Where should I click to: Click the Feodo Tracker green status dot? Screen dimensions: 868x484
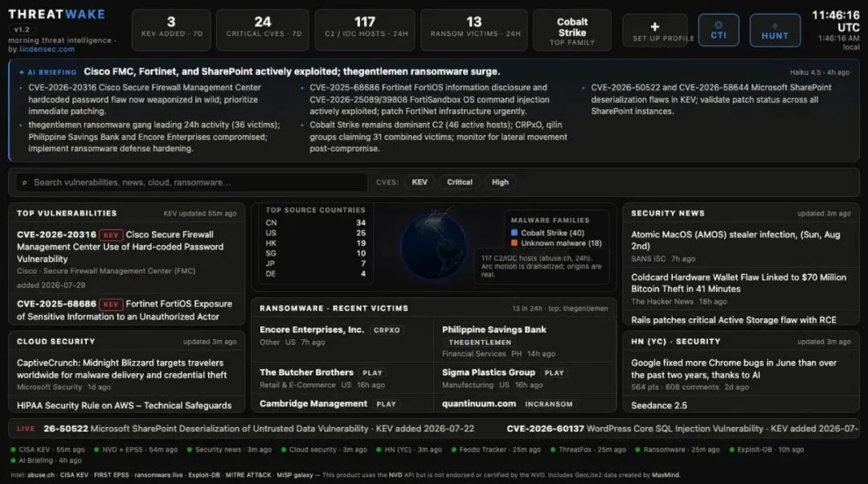453,449
